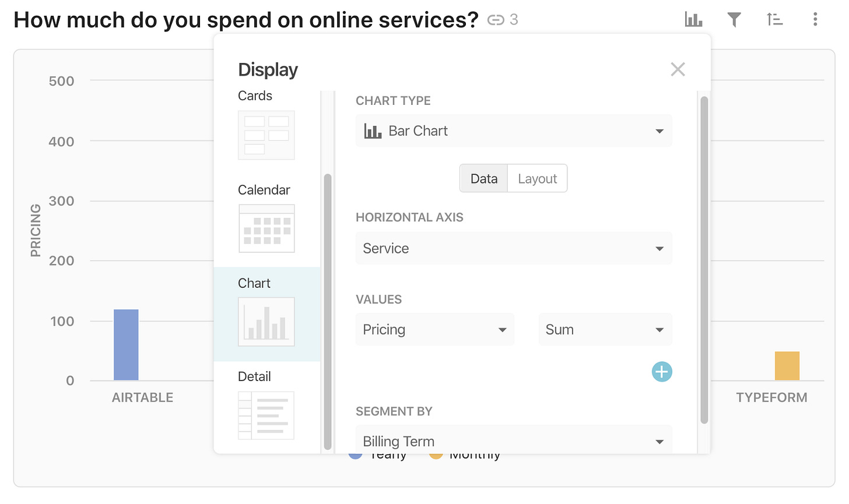Open the three-dot more options menu

(815, 20)
